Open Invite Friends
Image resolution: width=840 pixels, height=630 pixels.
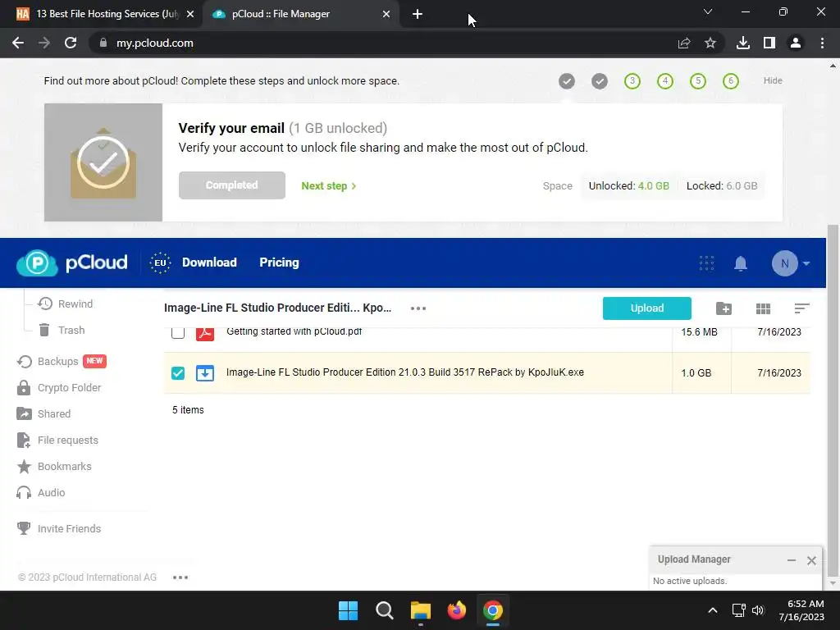point(59,528)
